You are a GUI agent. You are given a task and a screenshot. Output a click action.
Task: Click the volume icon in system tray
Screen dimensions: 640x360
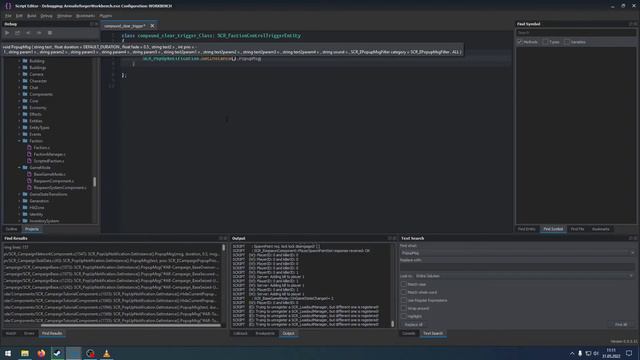click(596, 353)
